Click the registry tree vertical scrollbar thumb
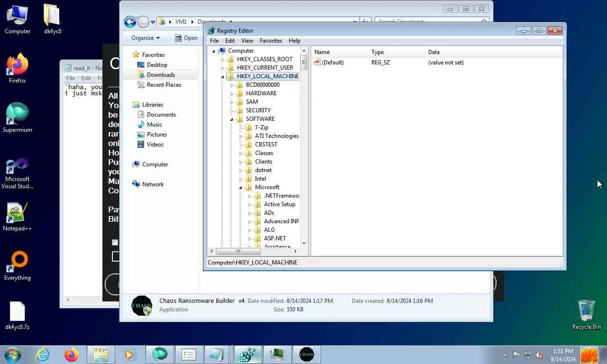The width and height of the screenshot is (607, 364). (x=304, y=63)
